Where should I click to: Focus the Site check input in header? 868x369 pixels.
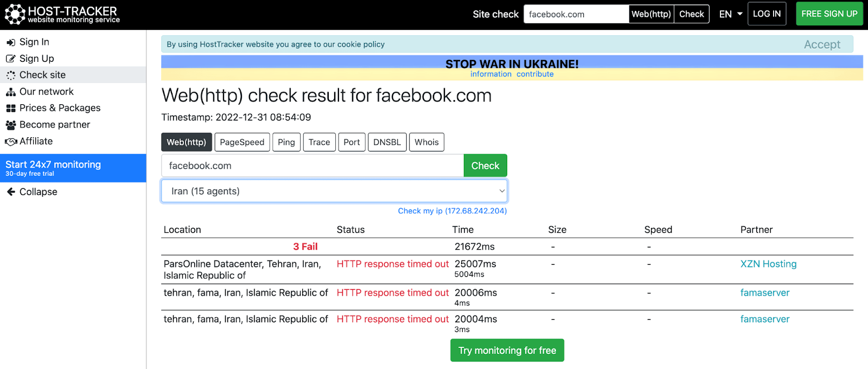pyautogui.click(x=576, y=14)
